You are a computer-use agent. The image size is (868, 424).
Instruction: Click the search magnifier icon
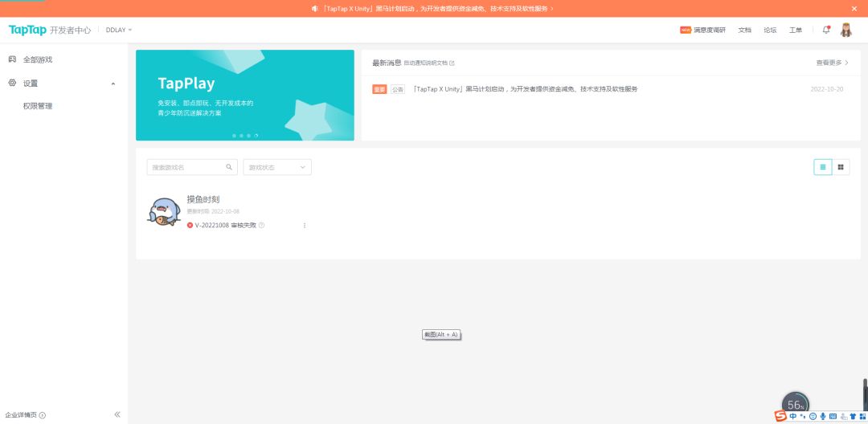(x=229, y=167)
